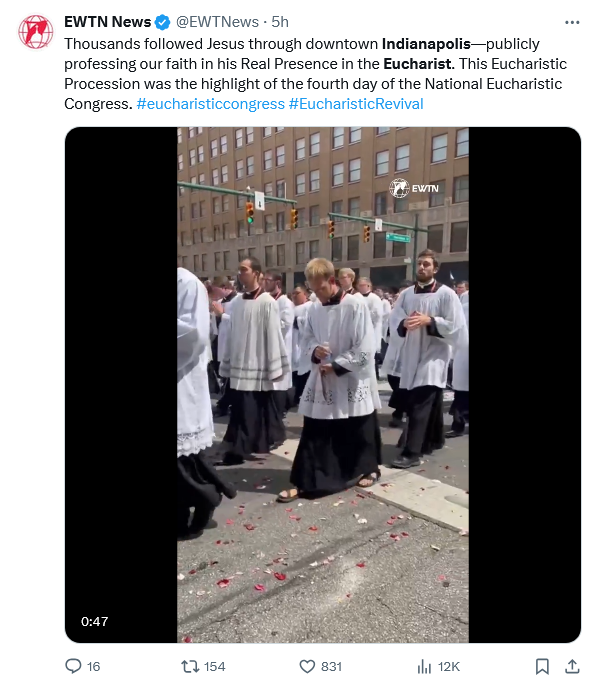Click the 5h timestamp
This screenshot has width=598, height=688.
280,22
